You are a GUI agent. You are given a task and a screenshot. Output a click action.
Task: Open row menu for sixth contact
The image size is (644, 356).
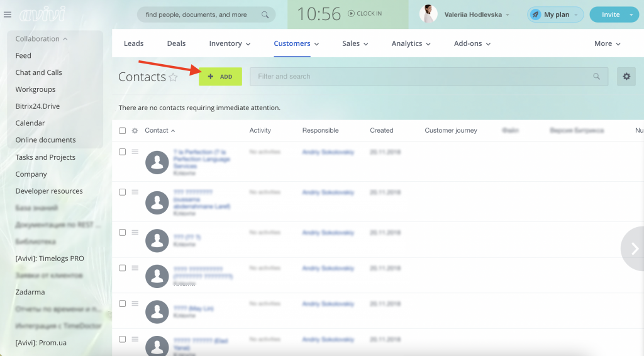pyautogui.click(x=135, y=339)
